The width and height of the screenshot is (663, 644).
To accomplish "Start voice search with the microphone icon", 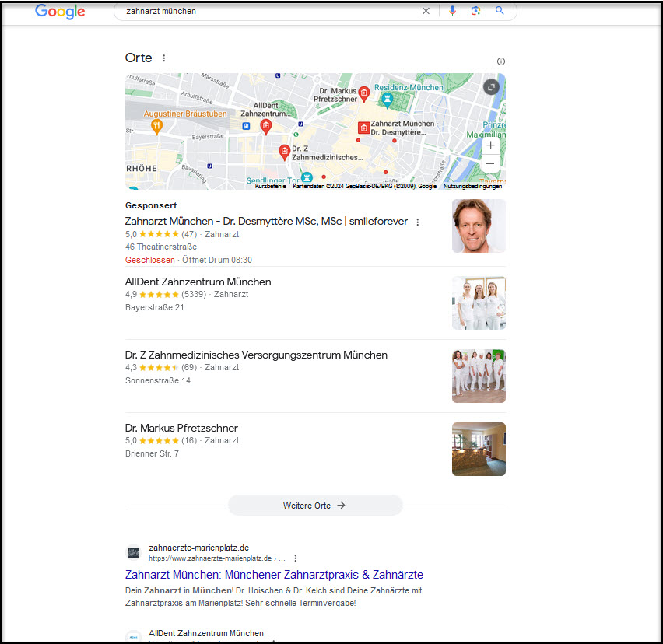I will click(x=452, y=11).
